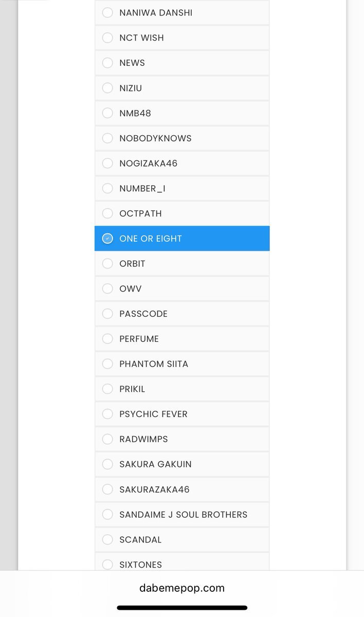
Task: Select NOGIZAKA46 radio option
Action: coord(182,163)
